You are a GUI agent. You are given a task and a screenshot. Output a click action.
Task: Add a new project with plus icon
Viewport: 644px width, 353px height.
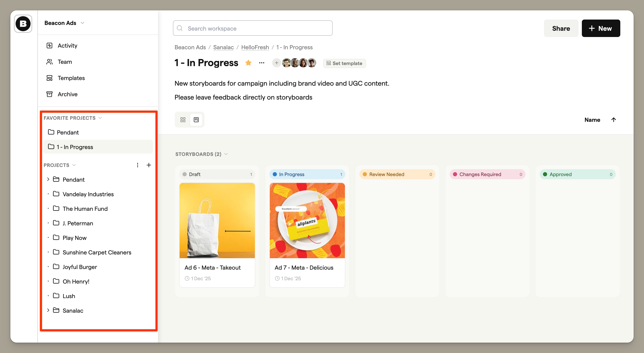pos(148,165)
